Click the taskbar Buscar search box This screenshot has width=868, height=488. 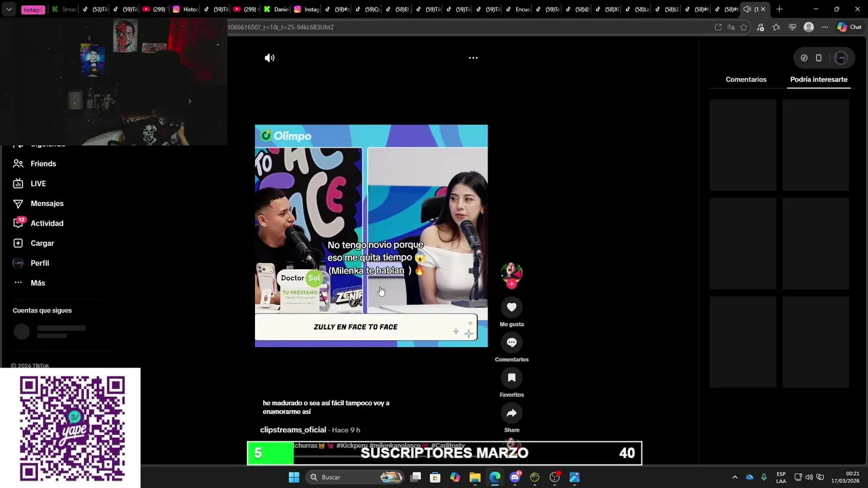(355, 477)
